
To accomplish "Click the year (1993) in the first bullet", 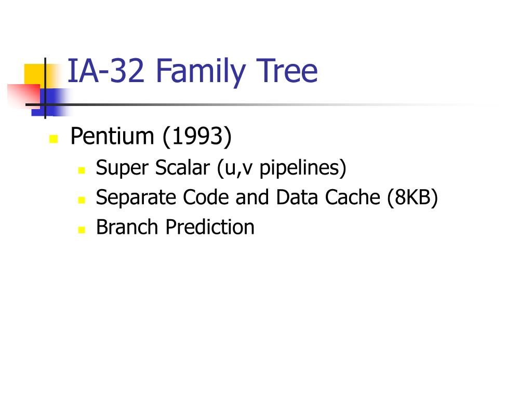I will pos(197,137).
